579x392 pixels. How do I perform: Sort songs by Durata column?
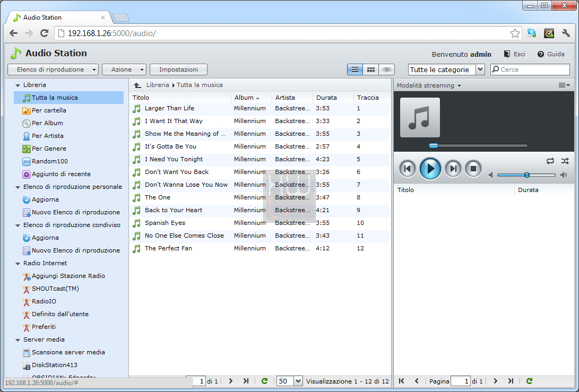coord(333,98)
